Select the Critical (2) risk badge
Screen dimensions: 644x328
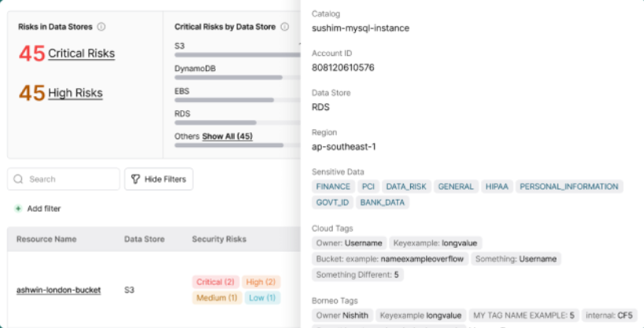click(214, 282)
